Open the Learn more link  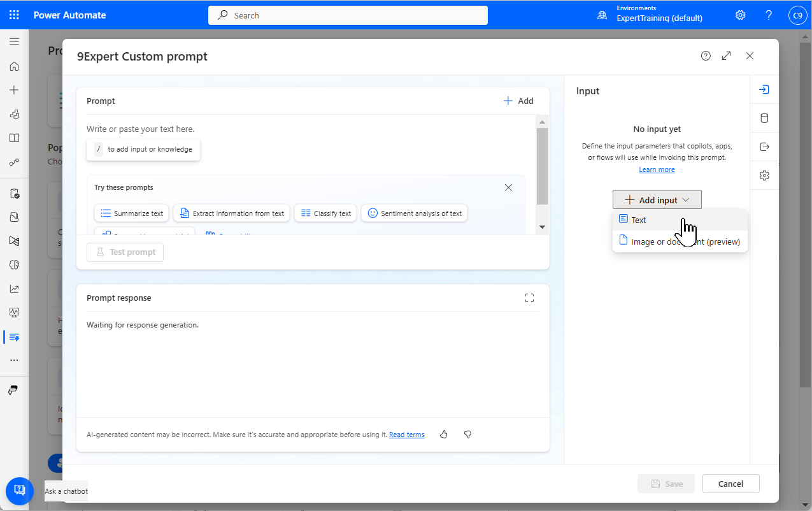tap(657, 169)
